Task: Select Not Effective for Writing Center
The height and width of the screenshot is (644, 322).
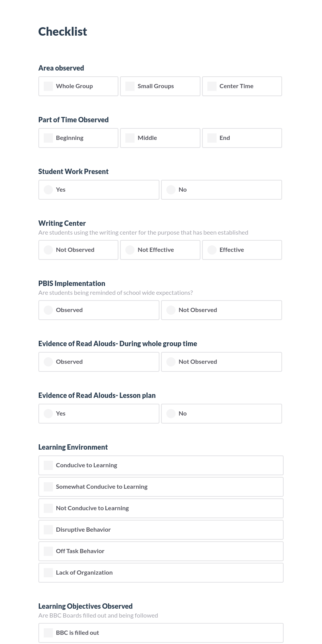Action: pyautogui.click(x=130, y=250)
